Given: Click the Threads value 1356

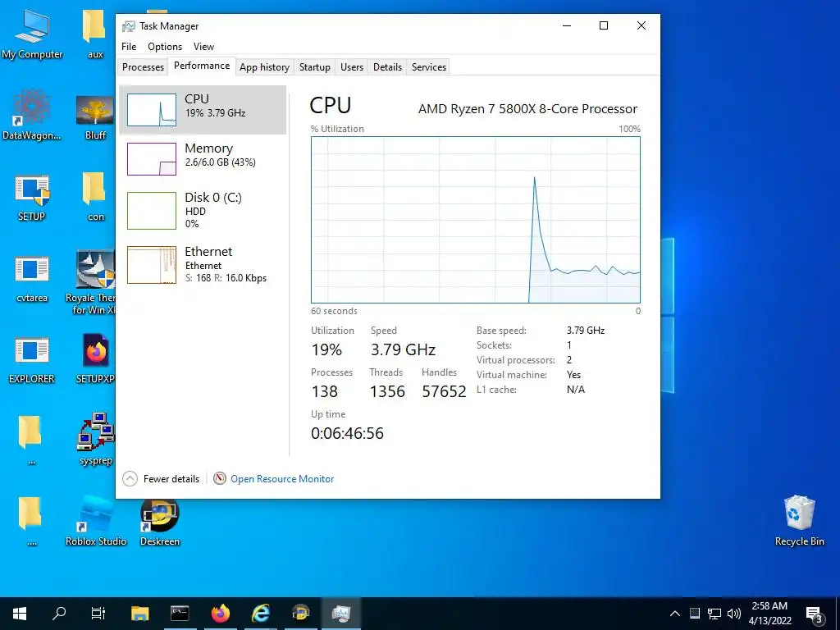Looking at the screenshot, I should [x=387, y=391].
